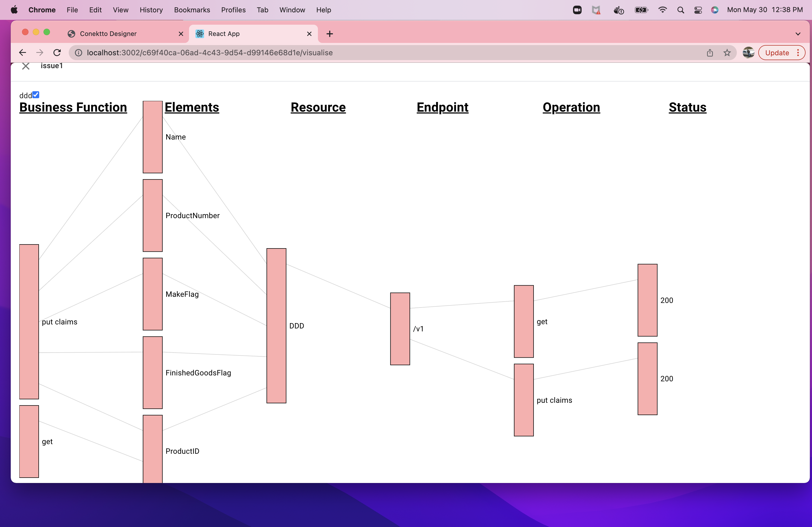Click the browser reload icon
This screenshot has width=812, height=527.
pos(57,53)
